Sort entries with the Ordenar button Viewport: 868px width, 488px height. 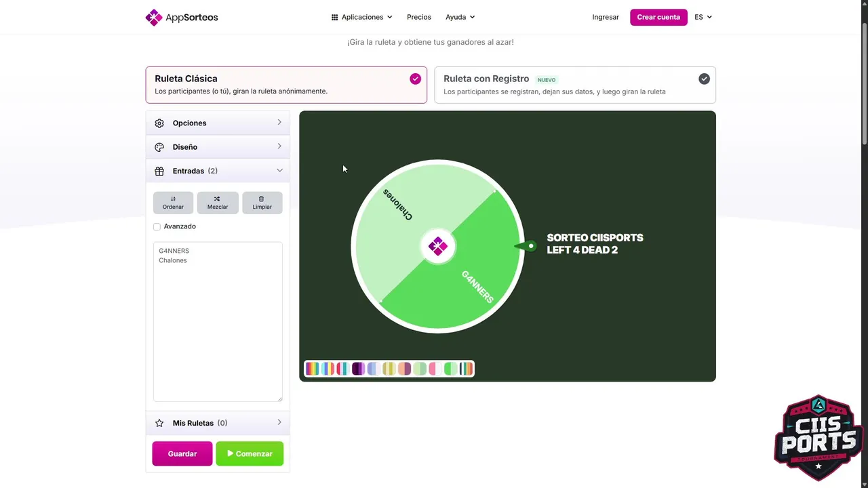pyautogui.click(x=173, y=203)
